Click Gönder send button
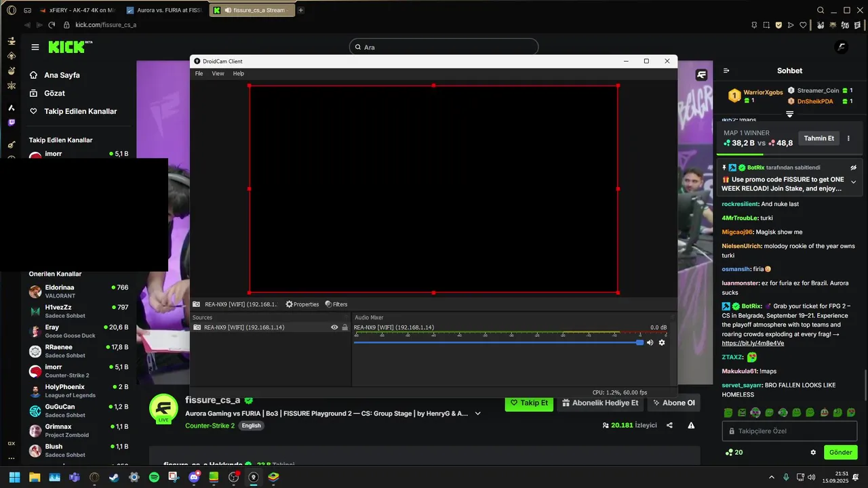 840,452
